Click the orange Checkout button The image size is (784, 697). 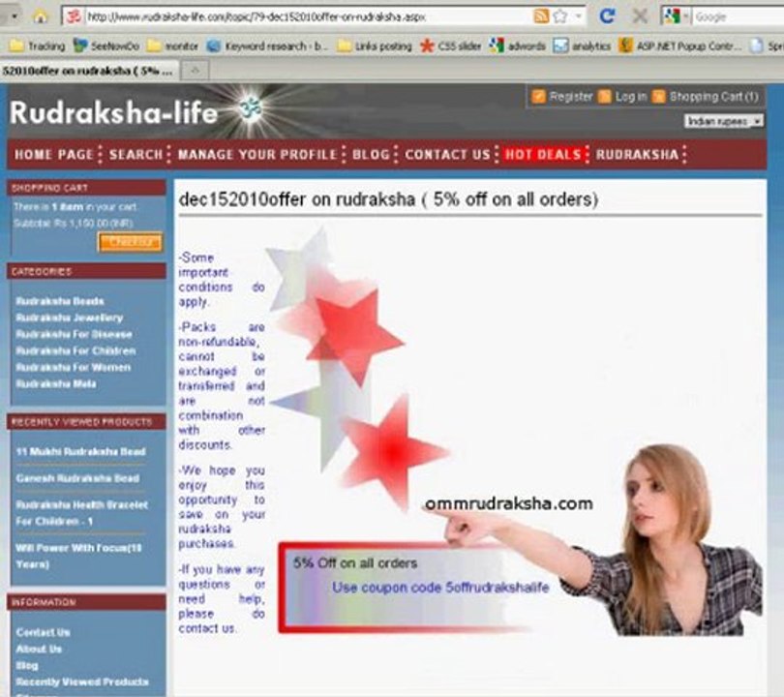tap(130, 243)
